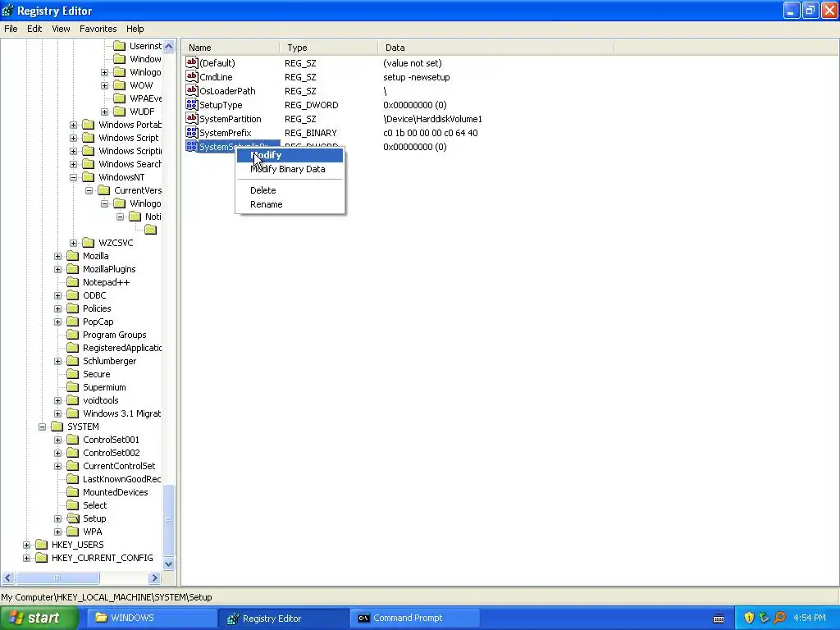Click the tree scroll up arrow
Image resolution: width=840 pixels, height=630 pixels.
[169, 46]
